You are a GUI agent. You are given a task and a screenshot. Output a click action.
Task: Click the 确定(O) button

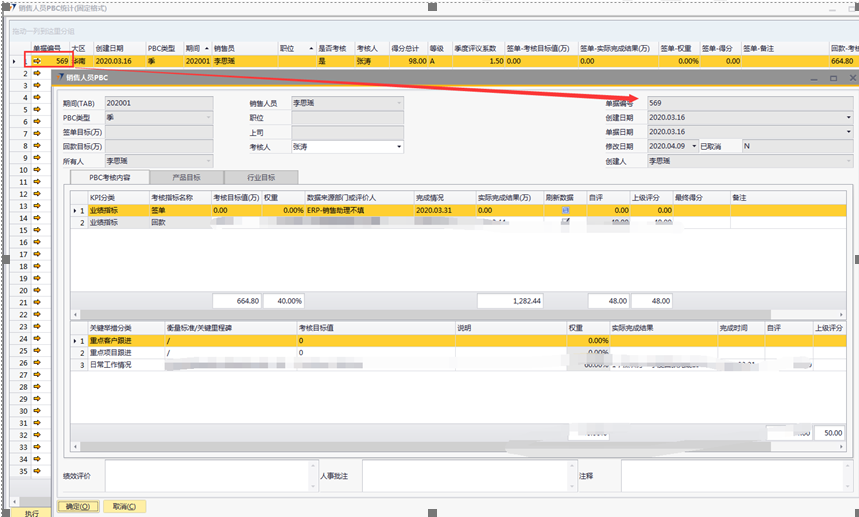point(77,506)
